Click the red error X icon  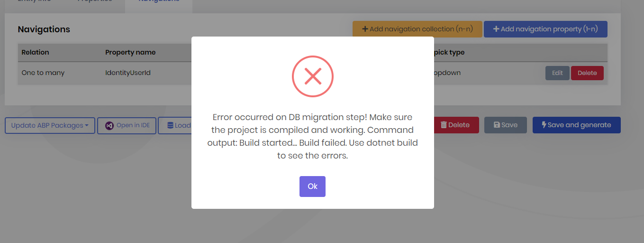(x=313, y=76)
